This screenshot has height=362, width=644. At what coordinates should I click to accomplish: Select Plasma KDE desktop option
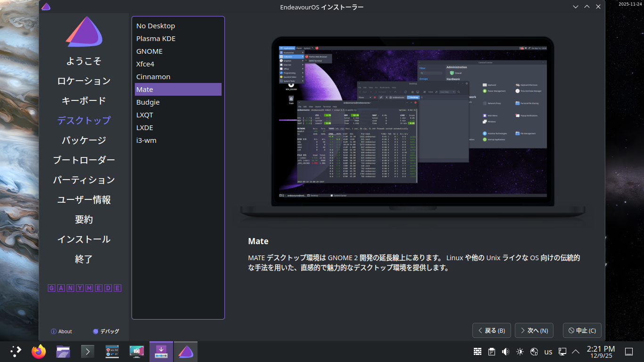pyautogui.click(x=156, y=39)
